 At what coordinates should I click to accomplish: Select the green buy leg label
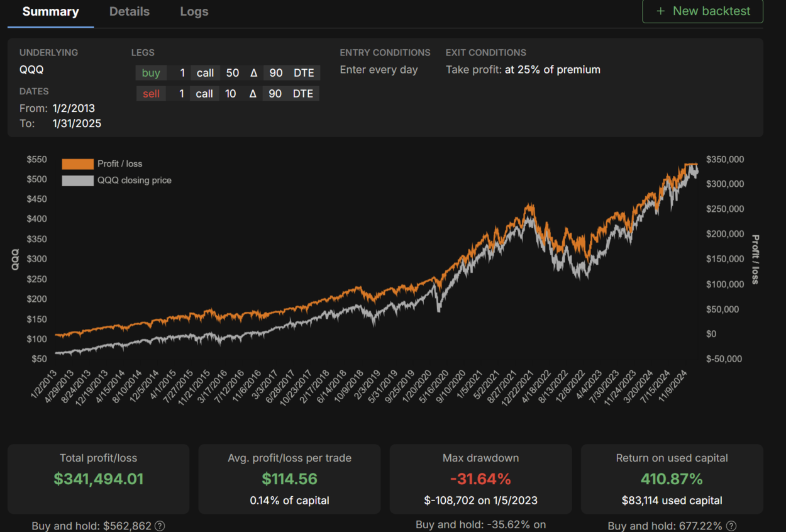pos(151,73)
